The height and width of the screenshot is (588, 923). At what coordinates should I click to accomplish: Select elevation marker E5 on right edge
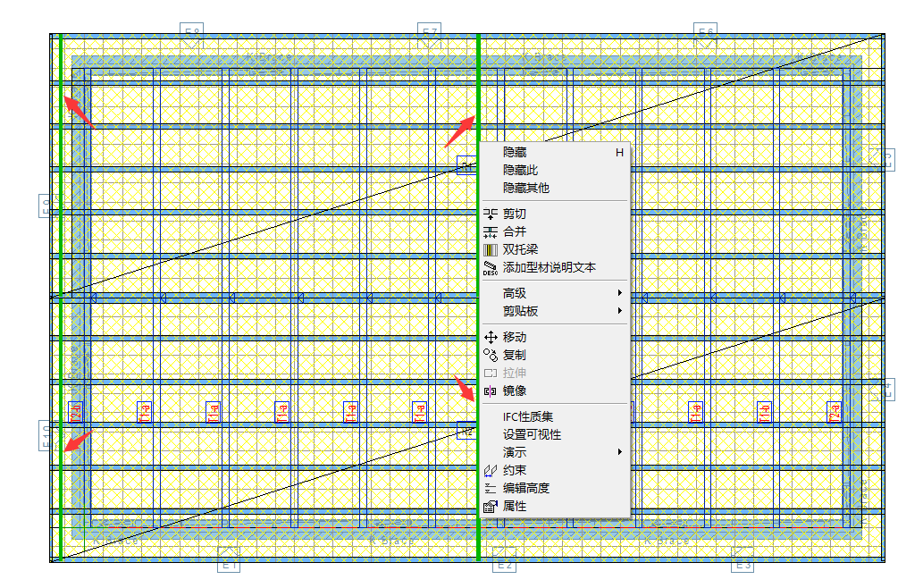coord(882,159)
